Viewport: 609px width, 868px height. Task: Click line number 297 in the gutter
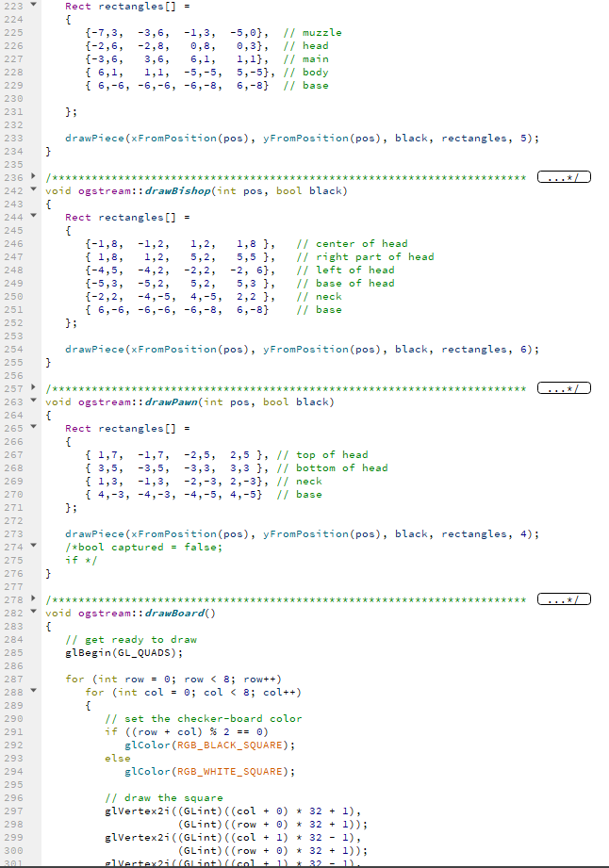13,811
